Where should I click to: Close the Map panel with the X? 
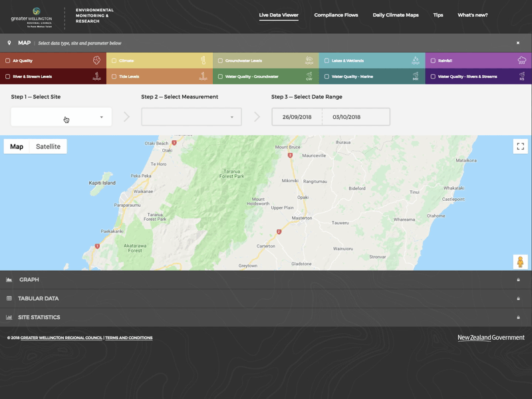(518, 43)
